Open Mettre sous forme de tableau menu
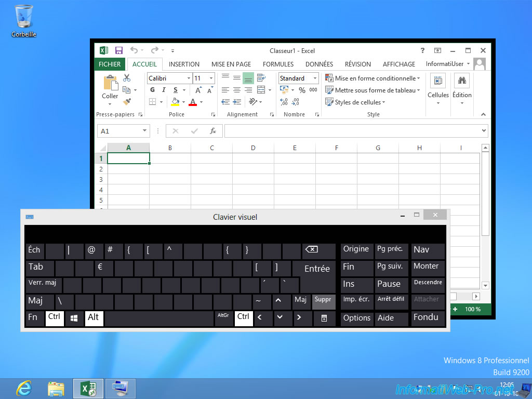The height and width of the screenshot is (399, 532). pyautogui.click(x=373, y=90)
